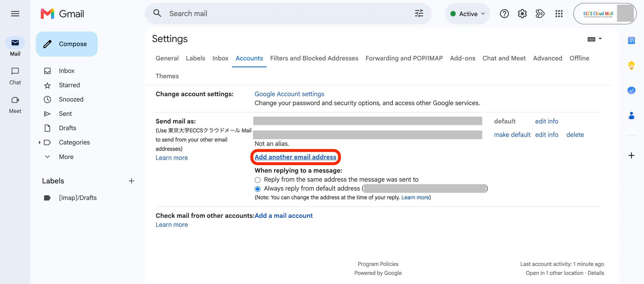Open the Google apps grid icon
Viewport: 644px width, 284px height.
(x=559, y=14)
